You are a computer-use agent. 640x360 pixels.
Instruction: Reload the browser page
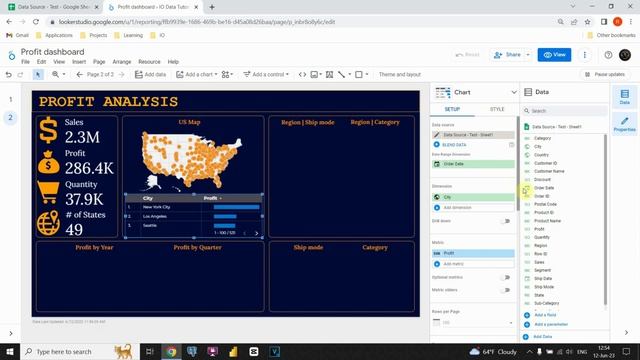[36, 22]
